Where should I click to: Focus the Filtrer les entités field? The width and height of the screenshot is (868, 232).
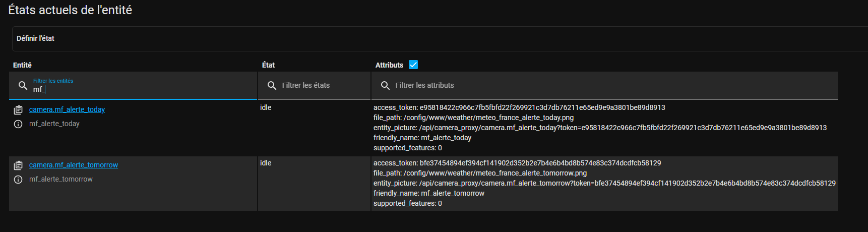click(133, 85)
